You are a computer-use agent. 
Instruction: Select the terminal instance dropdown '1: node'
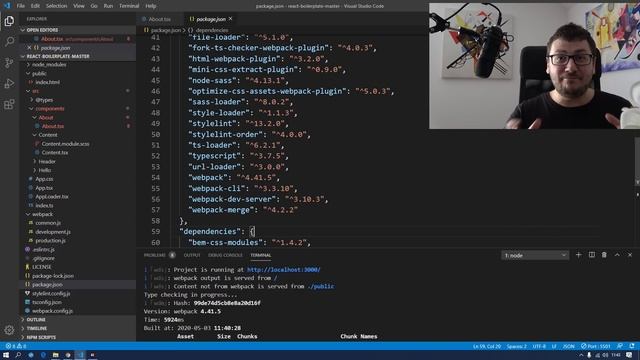coord(535,256)
